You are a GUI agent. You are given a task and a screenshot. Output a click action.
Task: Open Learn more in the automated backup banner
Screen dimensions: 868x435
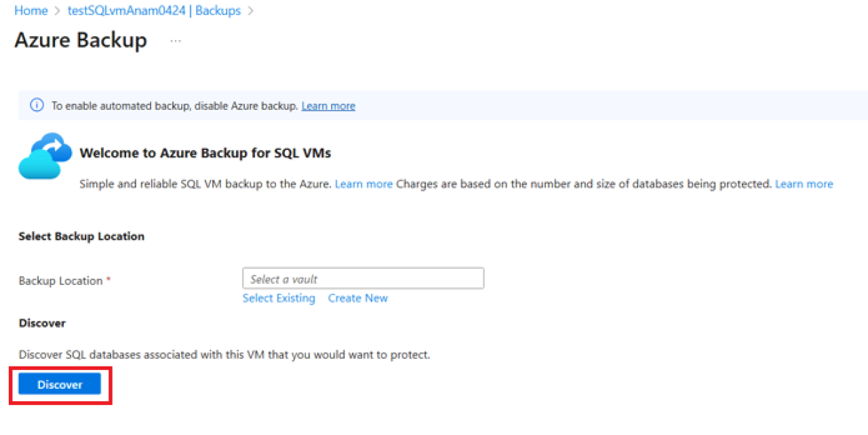coord(328,106)
